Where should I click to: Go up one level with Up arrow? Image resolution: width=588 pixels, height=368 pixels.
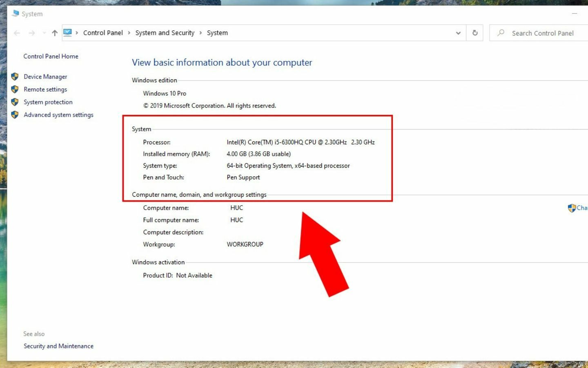(55, 33)
